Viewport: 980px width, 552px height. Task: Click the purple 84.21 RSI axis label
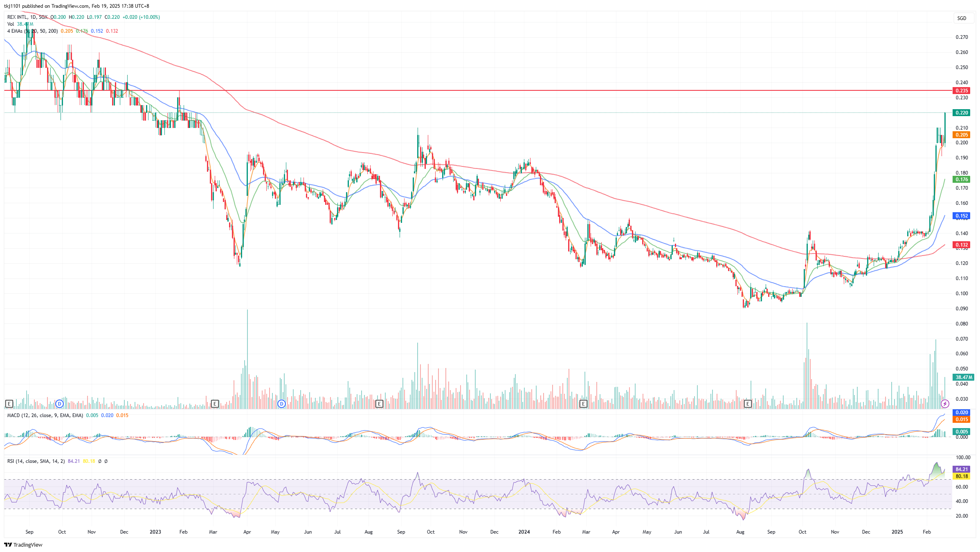pos(962,469)
